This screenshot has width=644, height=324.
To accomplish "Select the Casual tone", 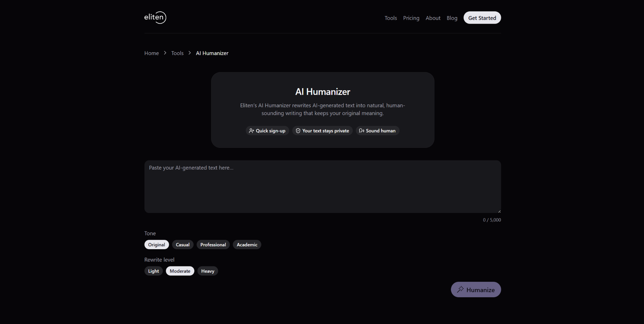I will [x=183, y=245].
